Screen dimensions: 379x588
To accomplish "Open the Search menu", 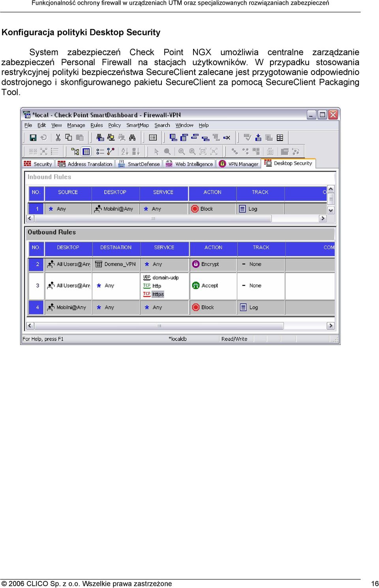I will coord(162,125).
